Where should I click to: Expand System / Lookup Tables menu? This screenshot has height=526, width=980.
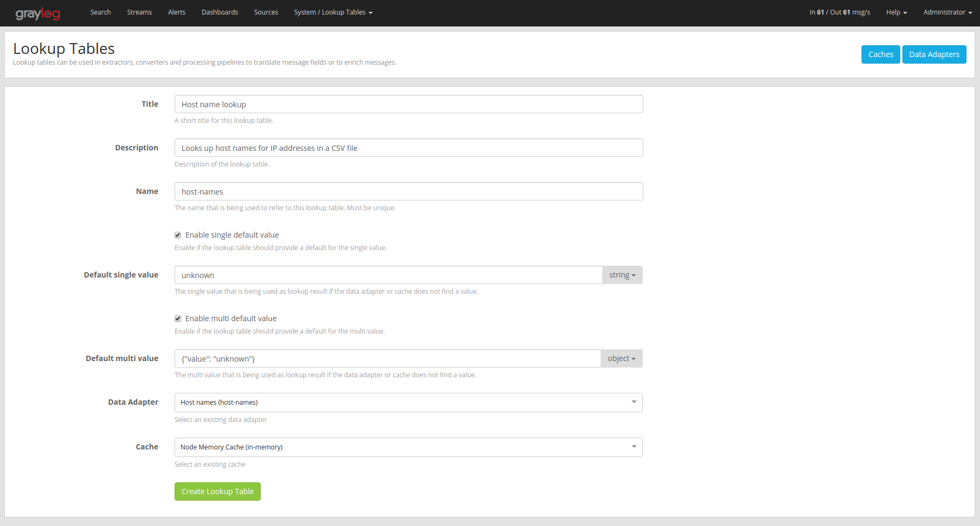333,12
